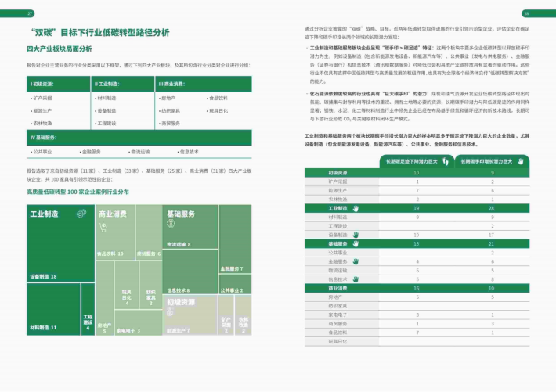Image resolution: width=556 pixels, height=392 pixels.
Task: Click the hand icon beside 信息技术 table row
Action: (354, 279)
